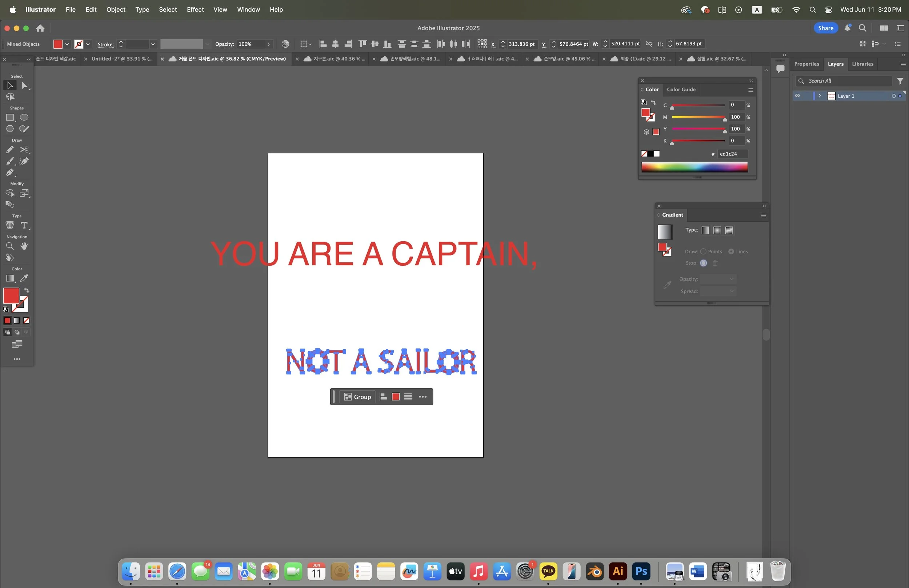Click the Share button
The height and width of the screenshot is (588, 909).
click(x=825, y=28)
